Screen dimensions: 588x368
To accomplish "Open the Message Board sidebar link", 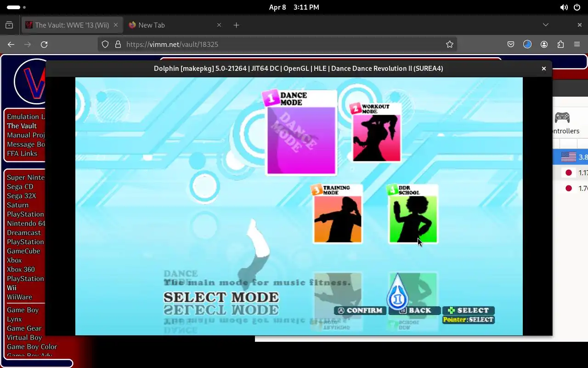I will coord(26,144).
